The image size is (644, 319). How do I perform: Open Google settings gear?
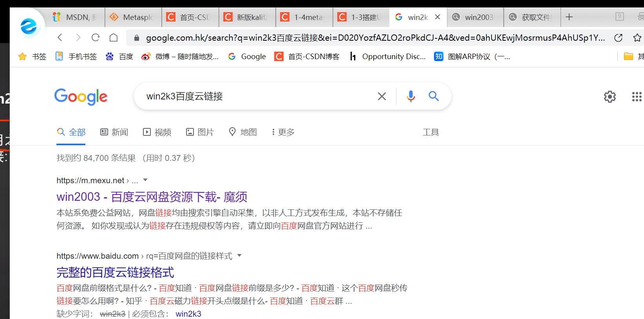[610, 97]
